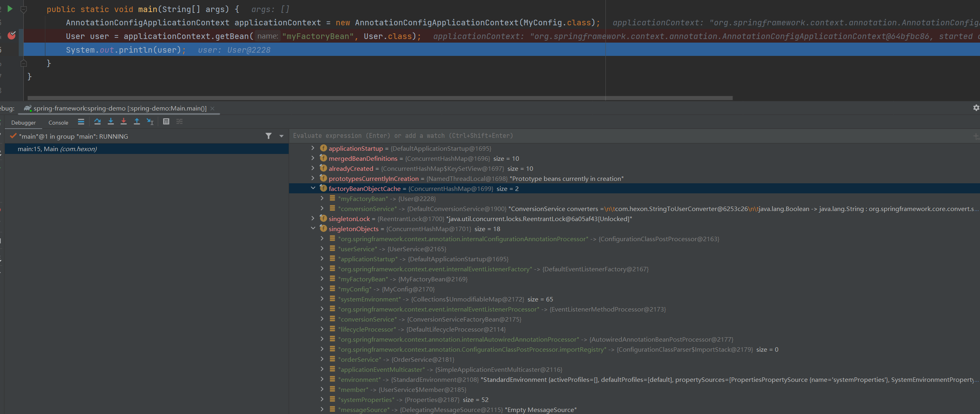Click the red Force Step Into icon

pos(124,121)
